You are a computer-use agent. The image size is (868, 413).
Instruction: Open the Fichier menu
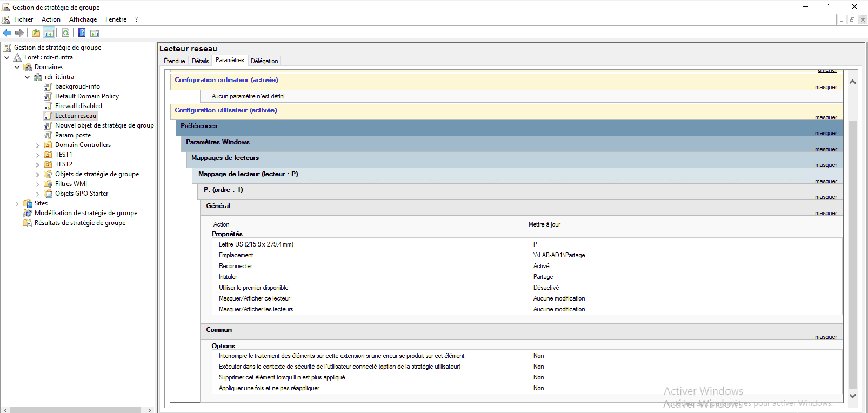23,19
